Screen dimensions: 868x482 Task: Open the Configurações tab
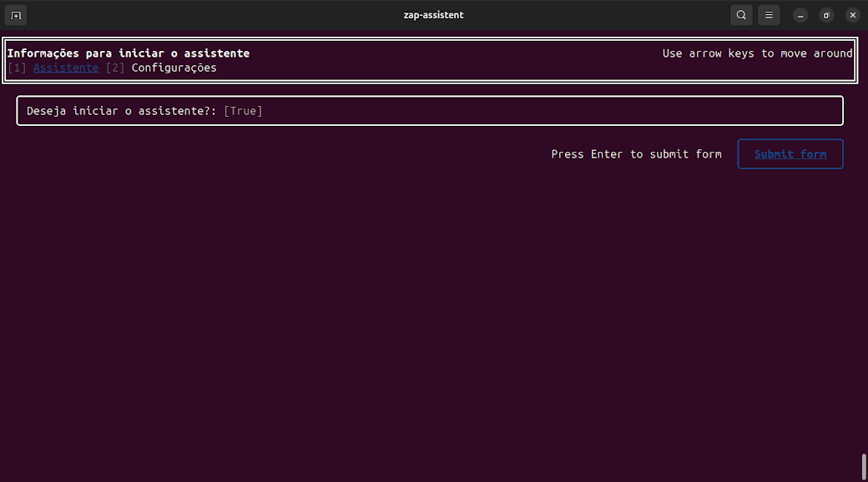tap(174, 68)
